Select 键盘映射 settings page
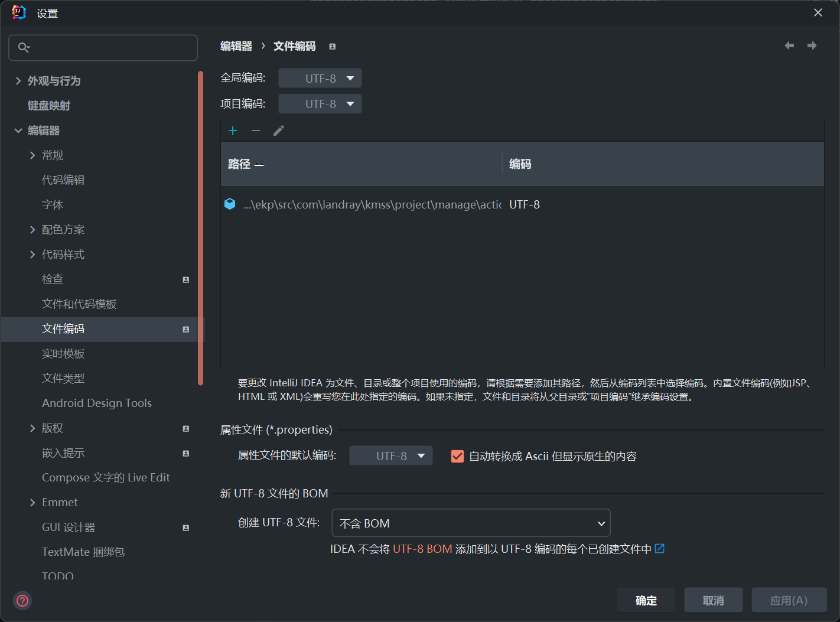Viewport: 840px width, 622px height. [x=48, y=106]
